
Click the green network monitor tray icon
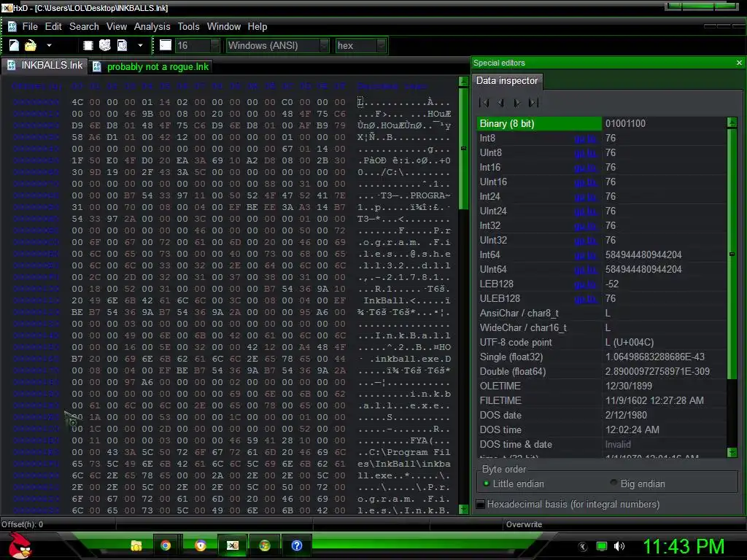[602, 546]
